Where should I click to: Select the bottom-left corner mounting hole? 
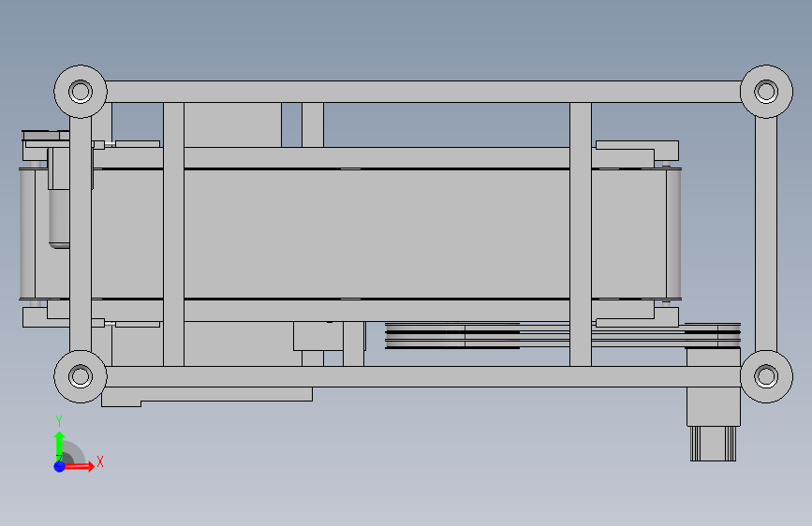(x=81, y=376)
